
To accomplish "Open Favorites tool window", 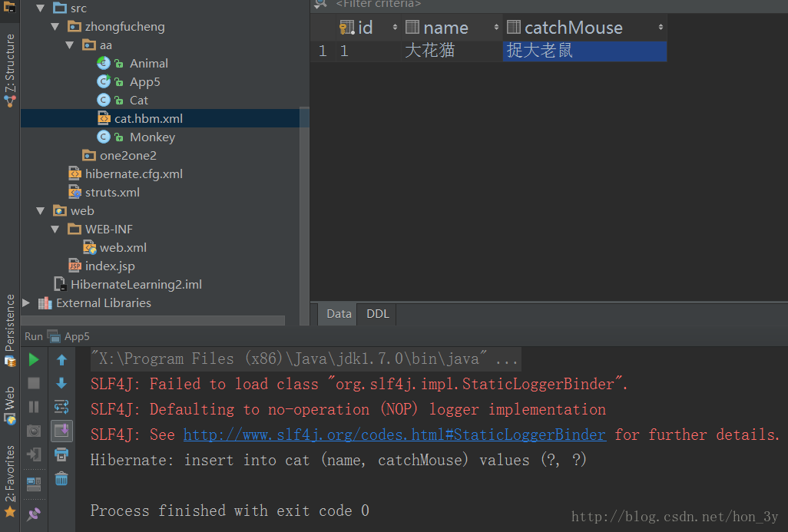I will [9, 481].
